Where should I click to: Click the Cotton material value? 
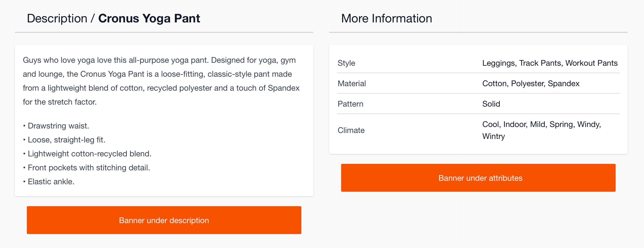[495, 84]
